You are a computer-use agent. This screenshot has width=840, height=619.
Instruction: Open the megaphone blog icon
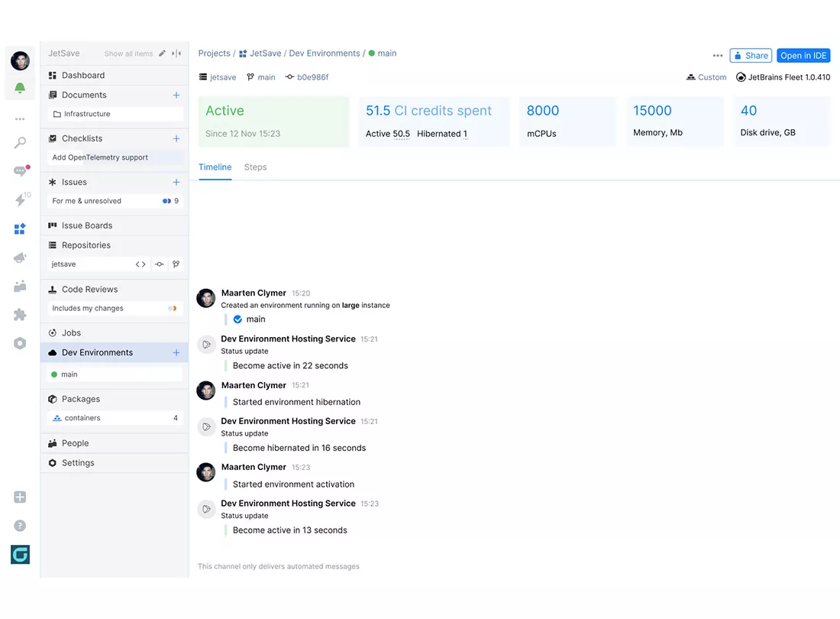pos(20,258)
